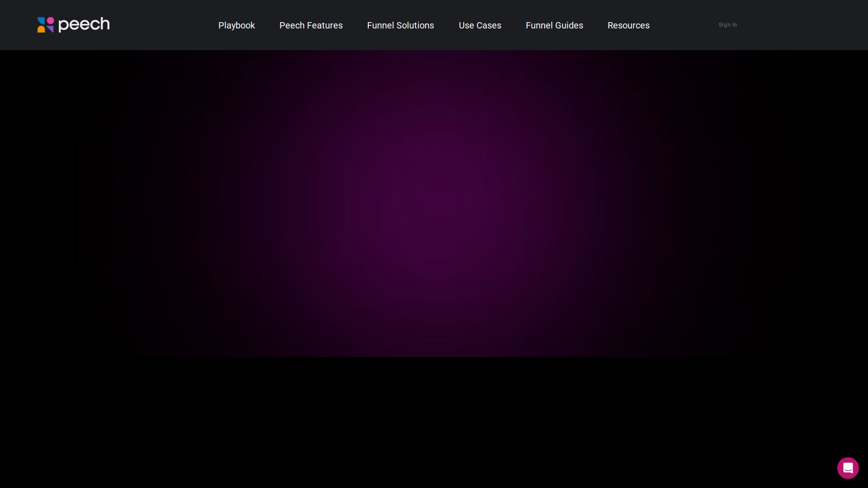Select the word Guides in navigation
This screenshot has height=488, width=868.
[570, 25]
